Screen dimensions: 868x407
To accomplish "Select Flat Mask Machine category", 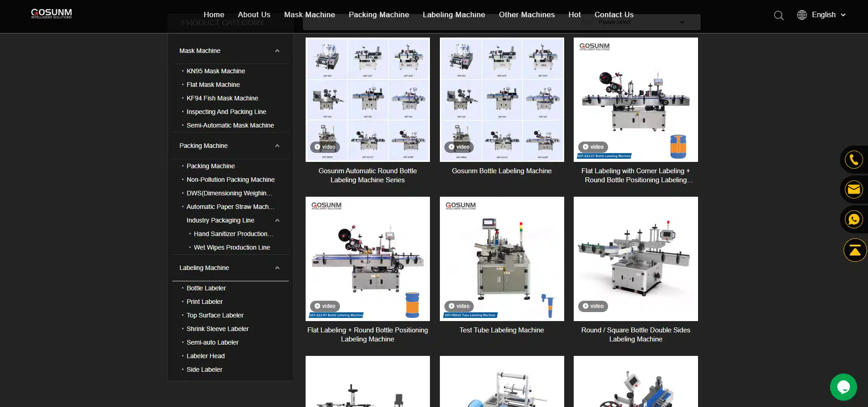I will coord(213,85).
